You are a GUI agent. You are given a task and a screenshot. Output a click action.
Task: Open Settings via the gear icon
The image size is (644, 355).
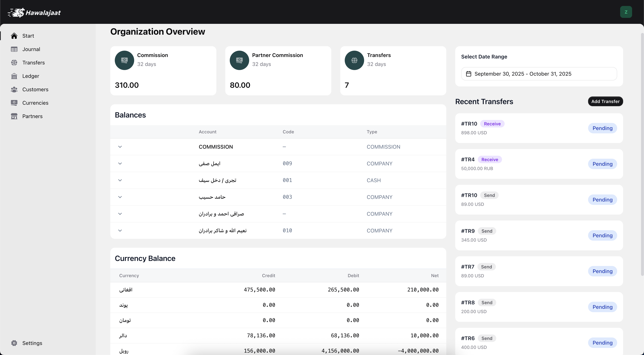tap(14, 343)
